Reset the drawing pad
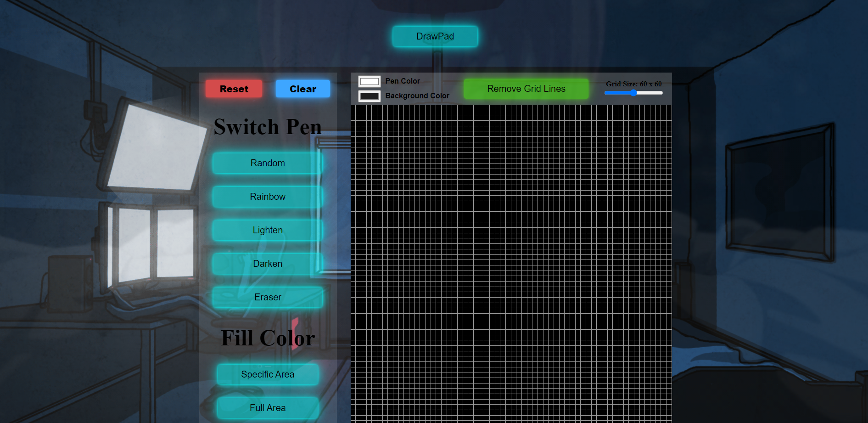This screenshot has width=868, height=423. 233,89
